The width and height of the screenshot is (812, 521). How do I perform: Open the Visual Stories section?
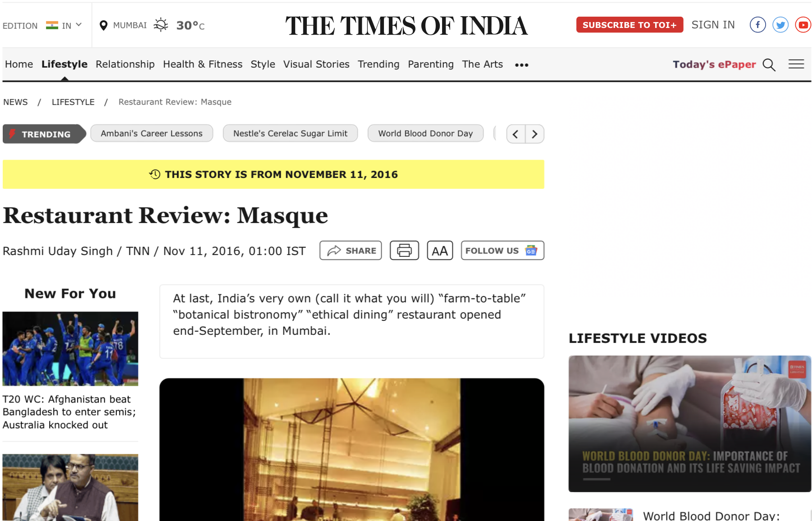(316, 64)
